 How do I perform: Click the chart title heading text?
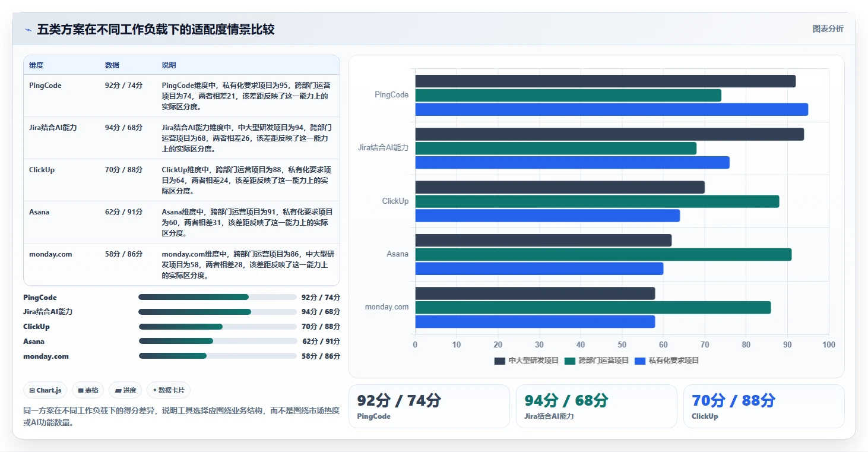pyautogui.click(x=156, y=30)
